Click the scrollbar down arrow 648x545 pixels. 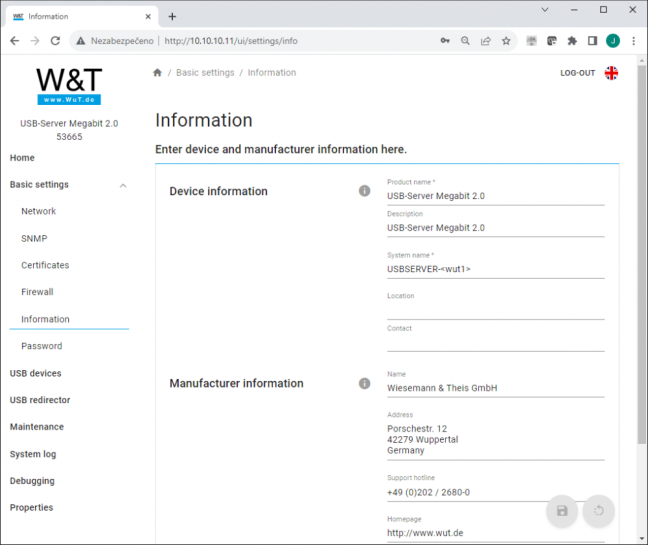[641, 538]
